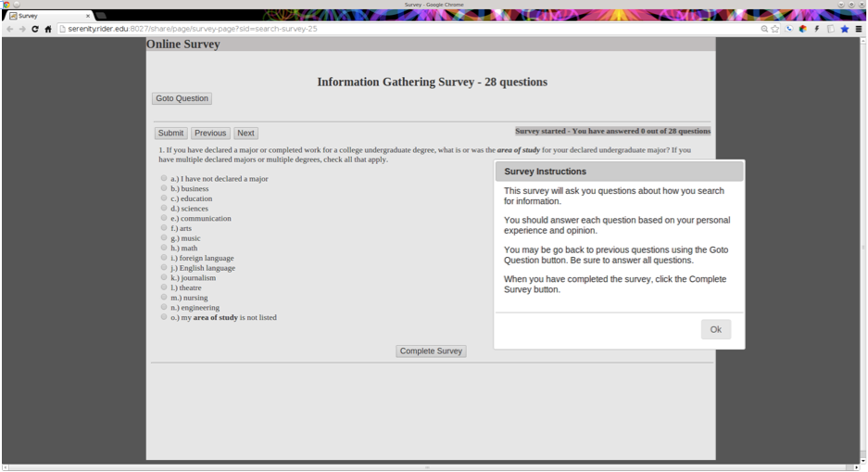Click the URL address bar field
This screenshot has height=472, width=868.
click(x=409, y=29)
